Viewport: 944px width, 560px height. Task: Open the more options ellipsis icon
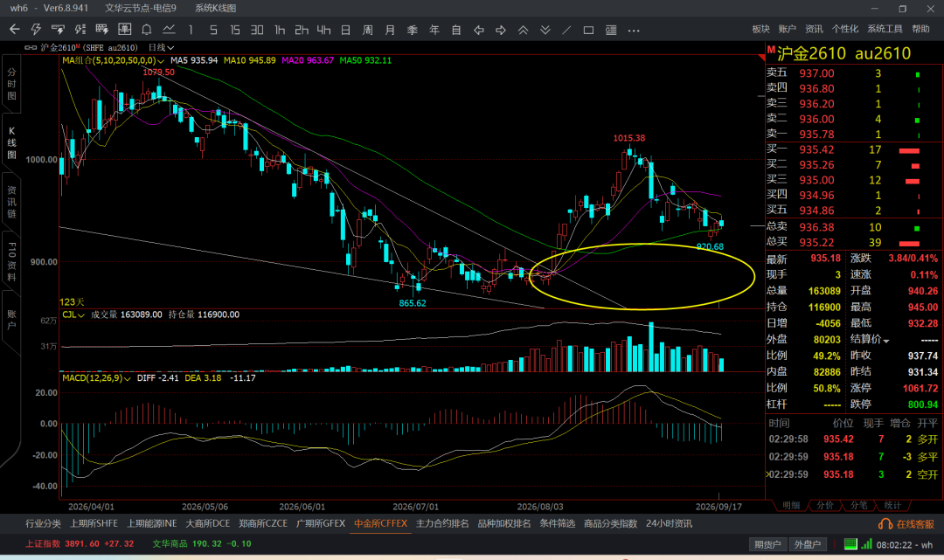coord(634,30)
